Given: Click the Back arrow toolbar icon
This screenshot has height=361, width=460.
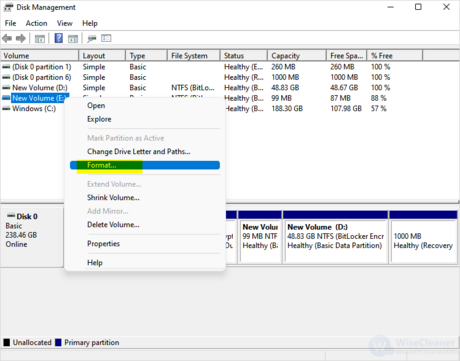Looking at the screenshot, I should tap(7, 38).
